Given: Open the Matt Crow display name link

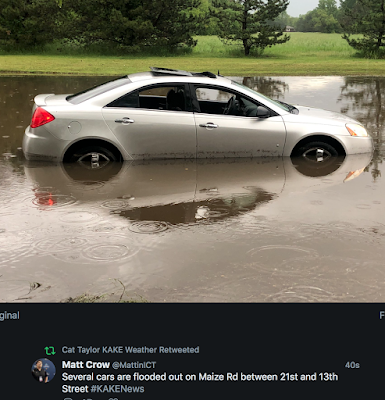Looking at the screenshot, I should (86, 365).
